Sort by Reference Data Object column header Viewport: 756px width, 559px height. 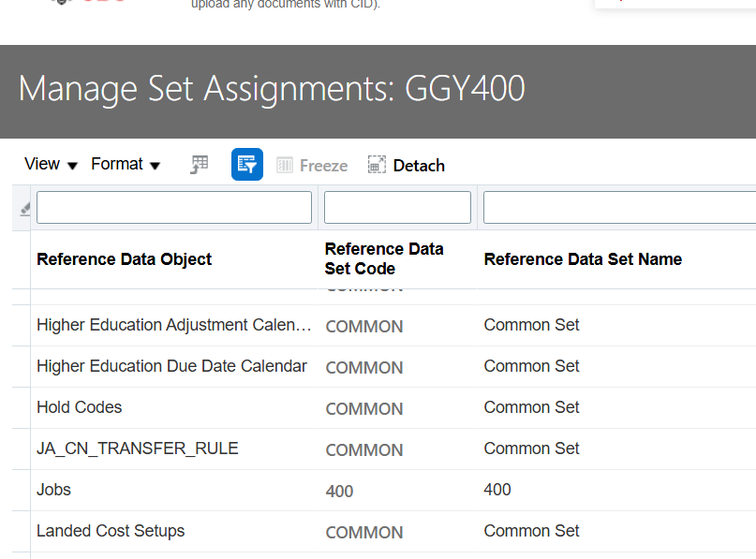coord(125,259)
